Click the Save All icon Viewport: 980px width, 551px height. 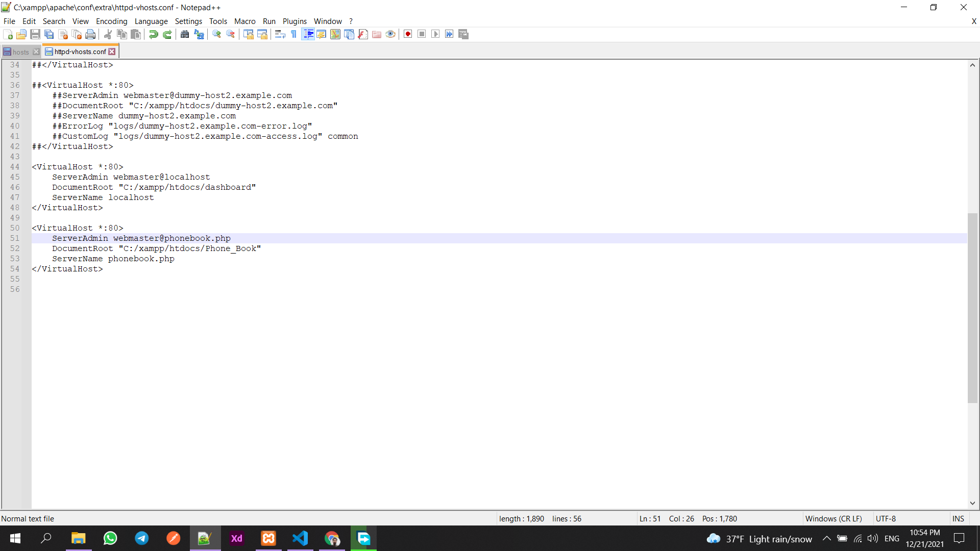coord(49,34)
